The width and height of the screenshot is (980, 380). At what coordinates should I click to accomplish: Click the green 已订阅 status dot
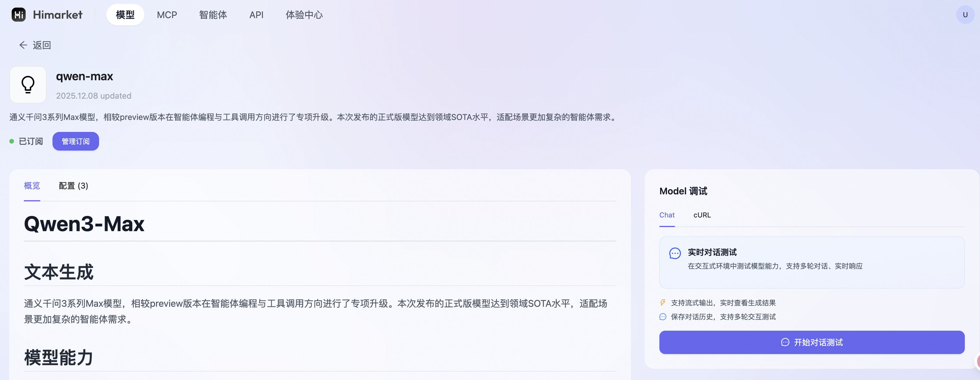[12, 141]
